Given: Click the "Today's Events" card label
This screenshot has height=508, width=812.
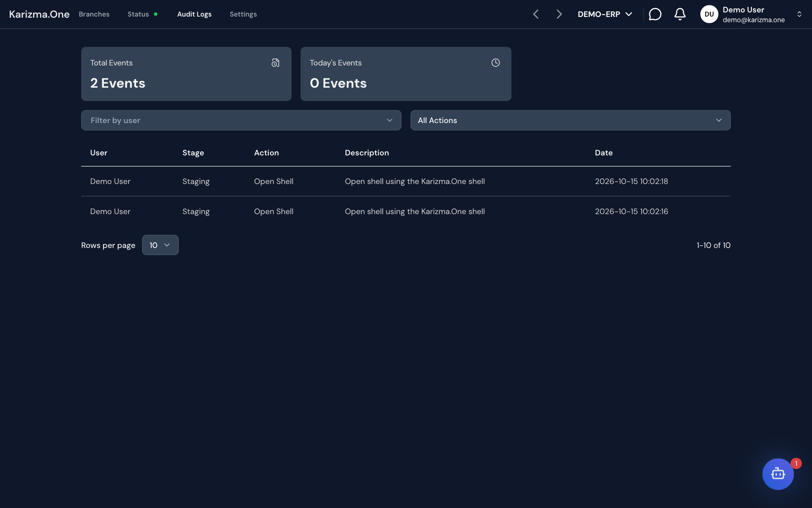Looking at the screenshot, I should pyautogui.click(x=335, y=62).
